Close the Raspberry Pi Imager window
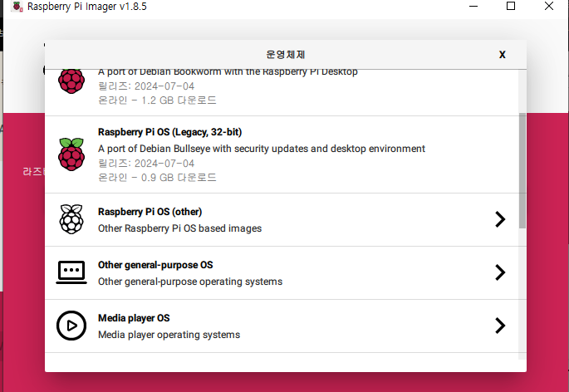 coord(549,6)
